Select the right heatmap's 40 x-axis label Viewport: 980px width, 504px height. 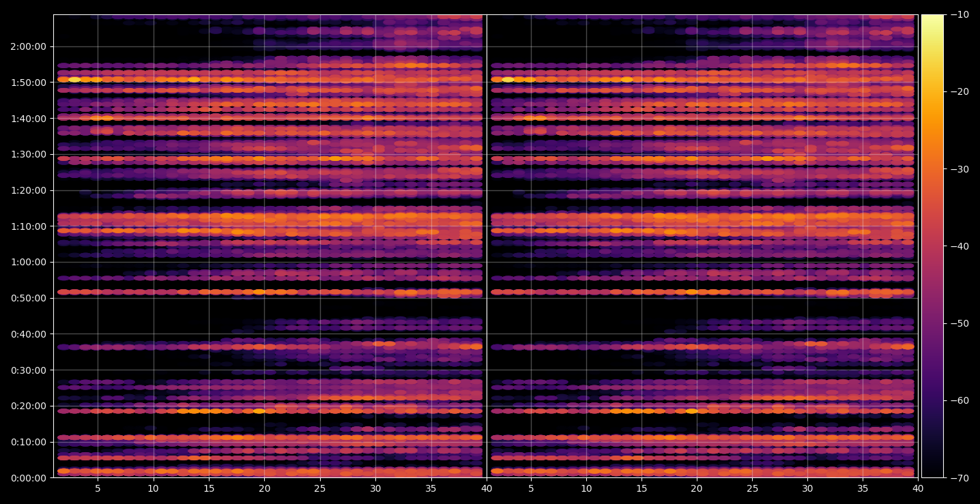[919, 488]
